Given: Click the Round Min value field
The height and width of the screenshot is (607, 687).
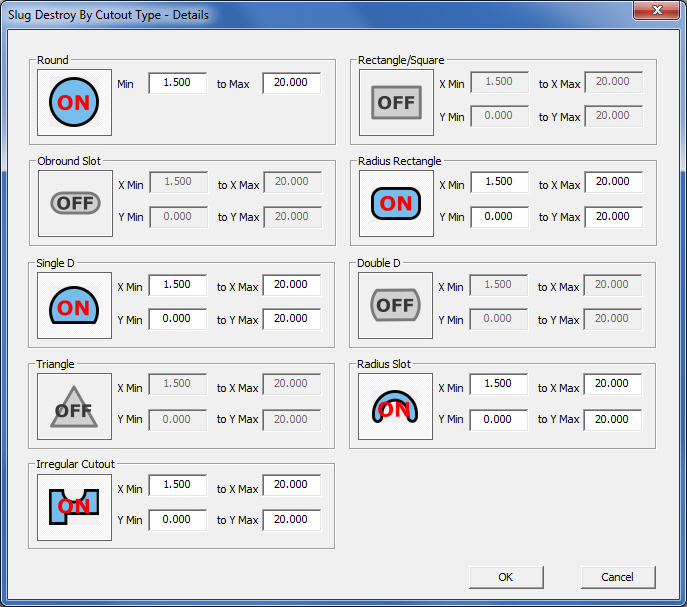Looking at the screenshot, I should pyautogui.click(x=178, y=83).
